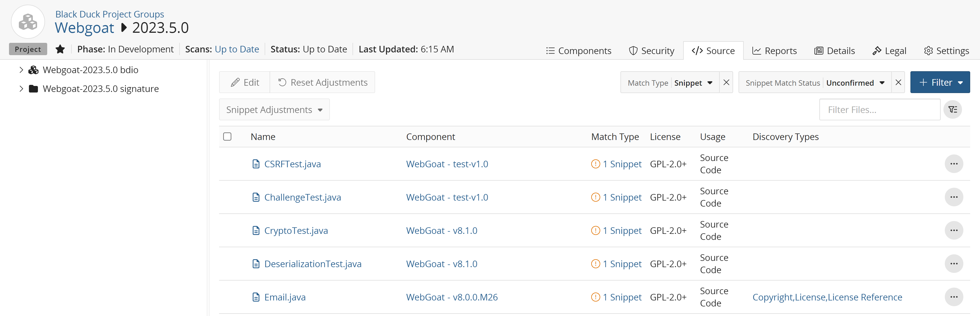Click inside the Filter Files input field

tap(879, 109)
